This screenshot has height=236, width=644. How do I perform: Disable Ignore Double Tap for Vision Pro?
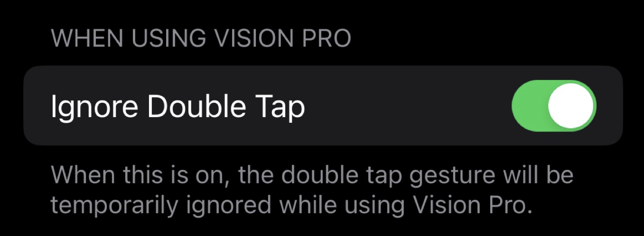tap(554, 106)
